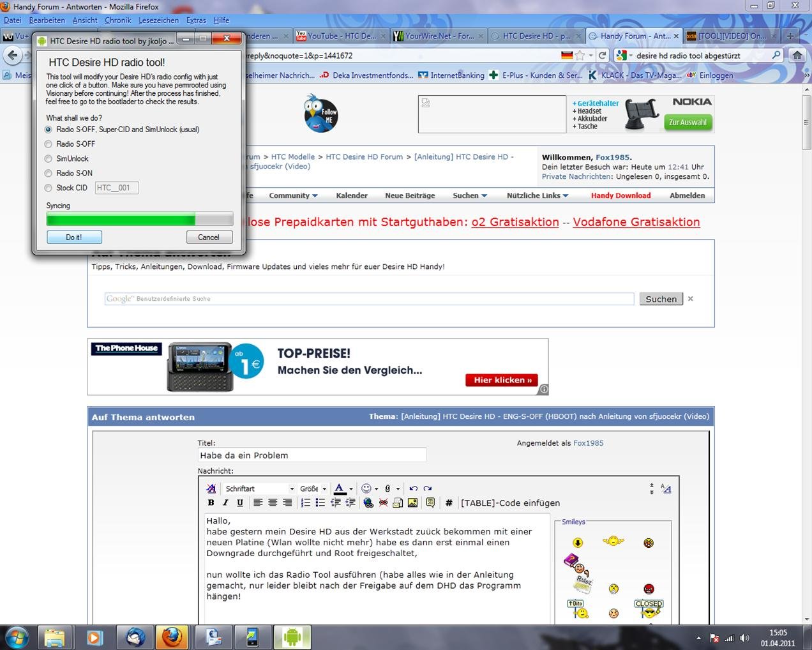The width and height of the screenshot is (812, 650).
Task: Toggle bold formatting in the editor
Action: pyautogui.click(x=211, y=503)
